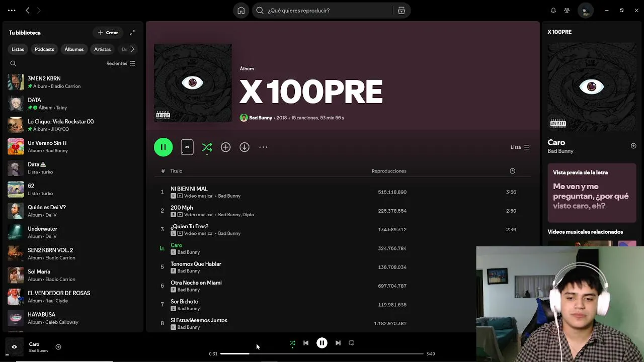Open X 100PRE cover in right panel
Image resolution: width=644 pixels, height=362 pixels.
592,86
